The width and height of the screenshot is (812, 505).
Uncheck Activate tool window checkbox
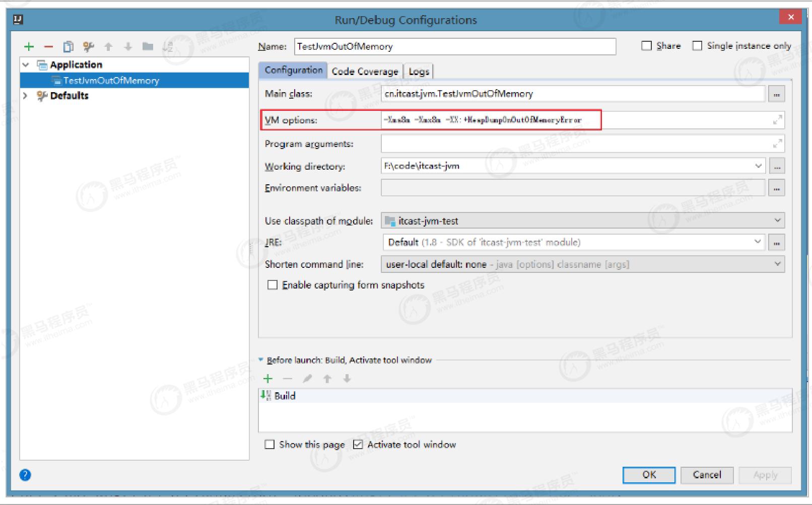(x=358, y=445)
